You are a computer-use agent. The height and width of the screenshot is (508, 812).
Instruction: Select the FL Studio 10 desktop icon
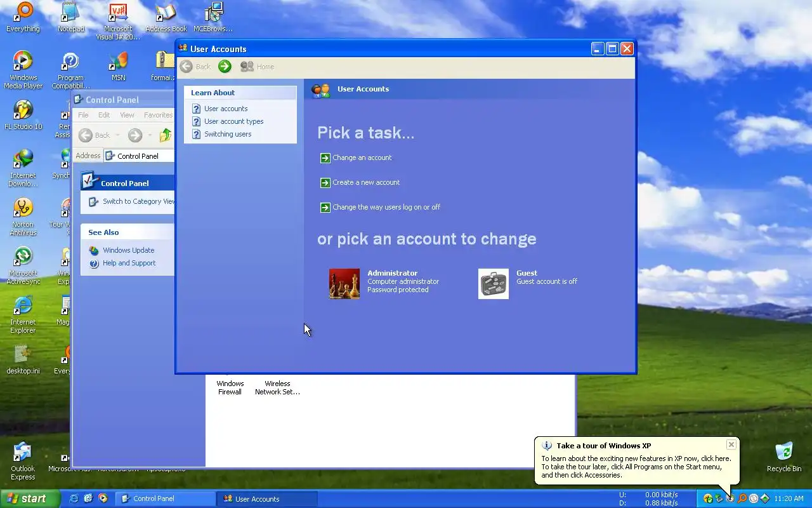(x=23, y=114)
